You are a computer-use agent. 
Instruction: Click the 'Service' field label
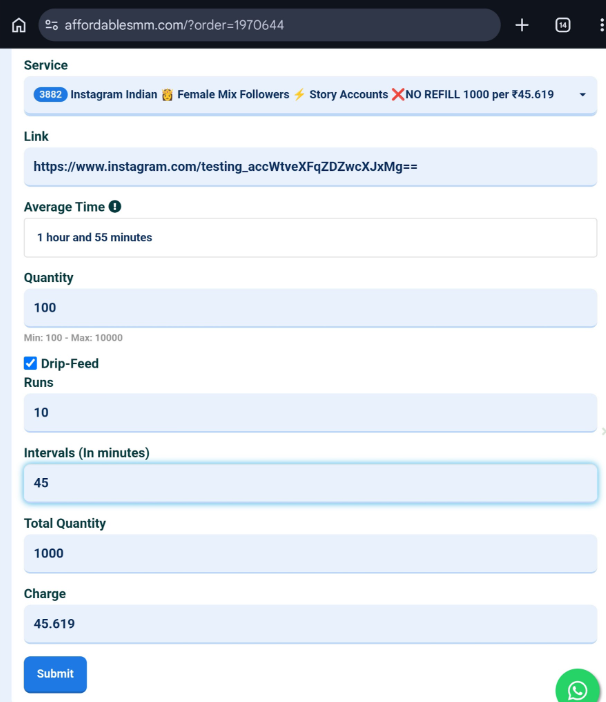[x=46, y=65]
